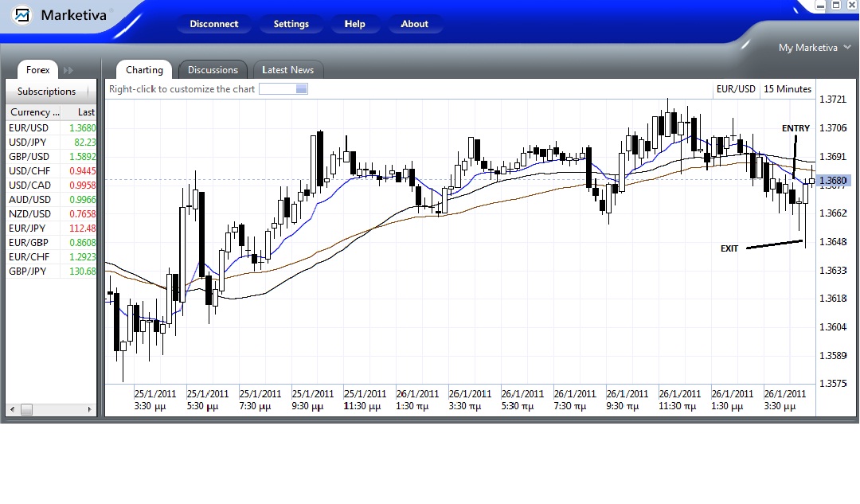Sort by the Last column header
860x504 pixels.
pos(79,112)
